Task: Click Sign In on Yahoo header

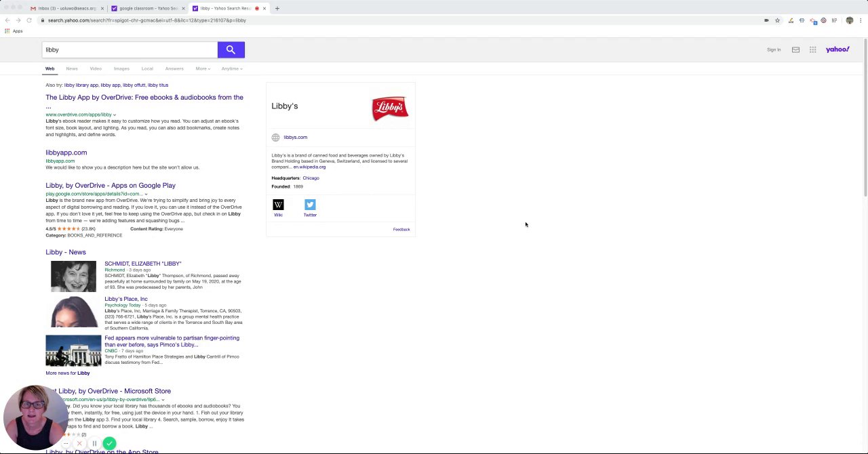Action: pyautogui.click(x=774, y=49)
